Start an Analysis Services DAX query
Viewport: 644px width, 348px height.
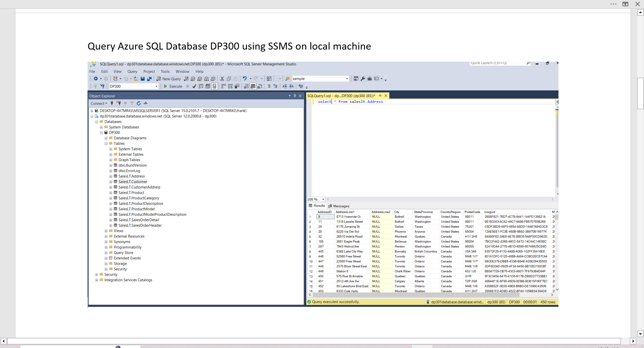[213, 79]
